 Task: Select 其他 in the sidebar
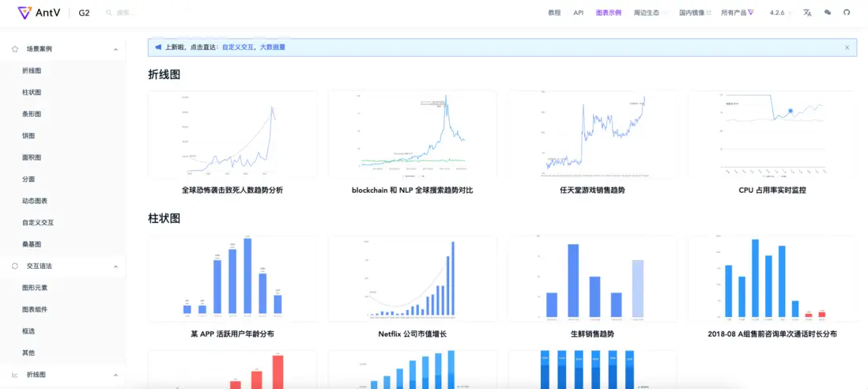[x=28, y=353]
